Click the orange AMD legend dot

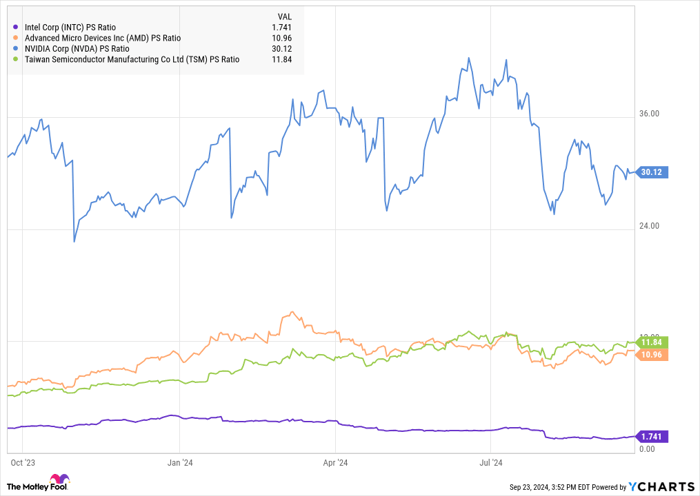pos(16,38)
